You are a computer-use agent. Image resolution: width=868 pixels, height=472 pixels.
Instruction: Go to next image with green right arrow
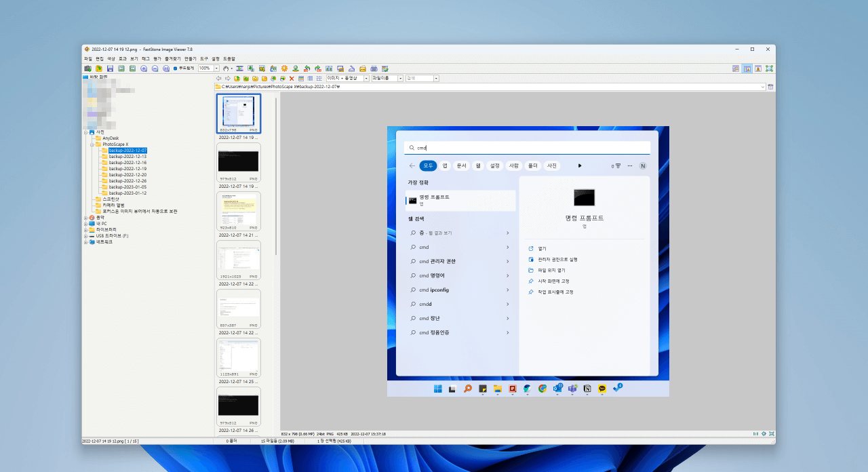[132, 68]
